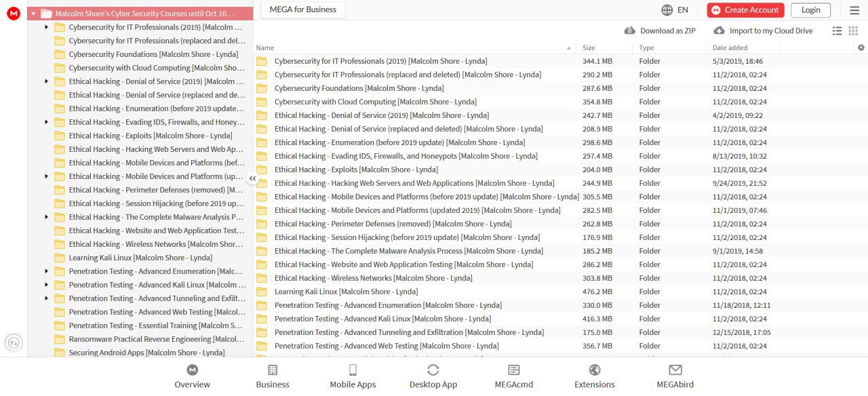Image resolution: width=868 pixels, height=396 pixels.
Task: Expand Ethical Hacking - Evading IDS tree node
Action: click(46, 122)
